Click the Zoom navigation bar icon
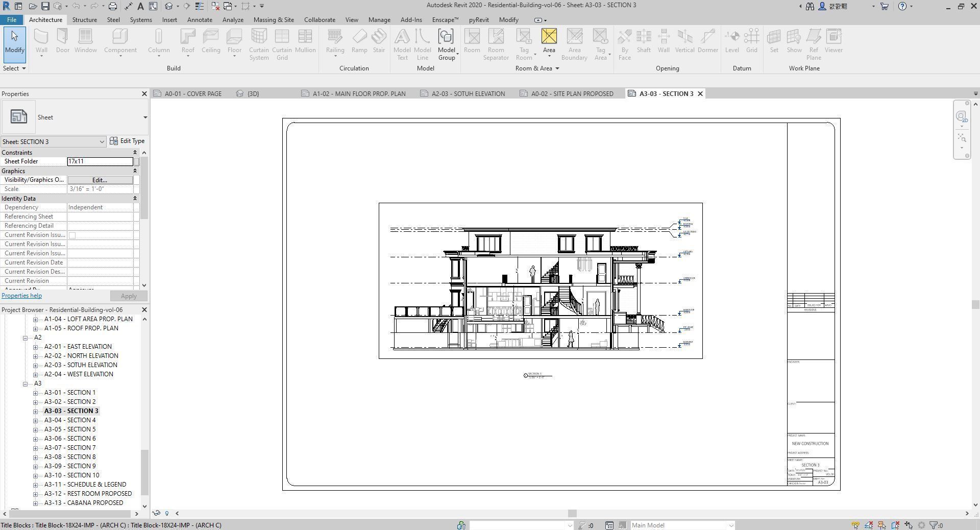Viewport: 980px width, 530px height. pos(962,138)
